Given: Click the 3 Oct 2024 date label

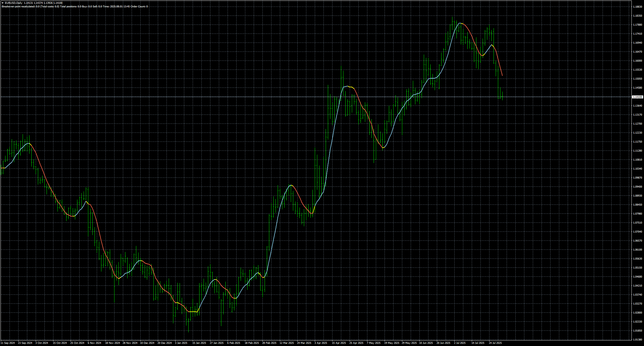Looking at the screenshot, I should tap(42, 343).
